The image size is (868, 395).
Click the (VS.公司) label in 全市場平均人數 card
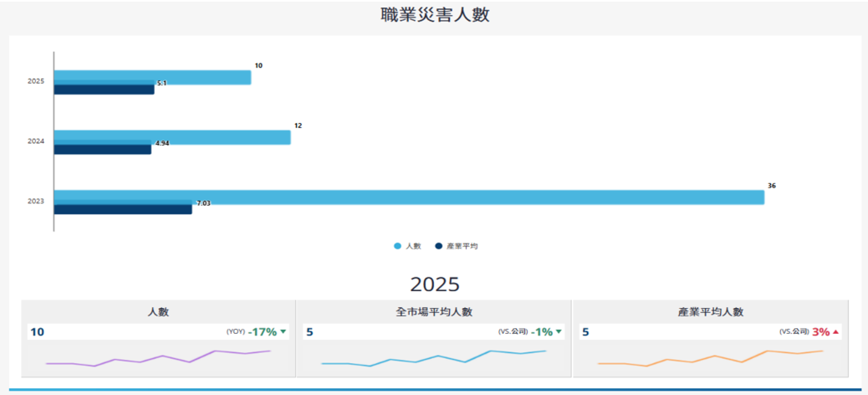pos(513,332)
